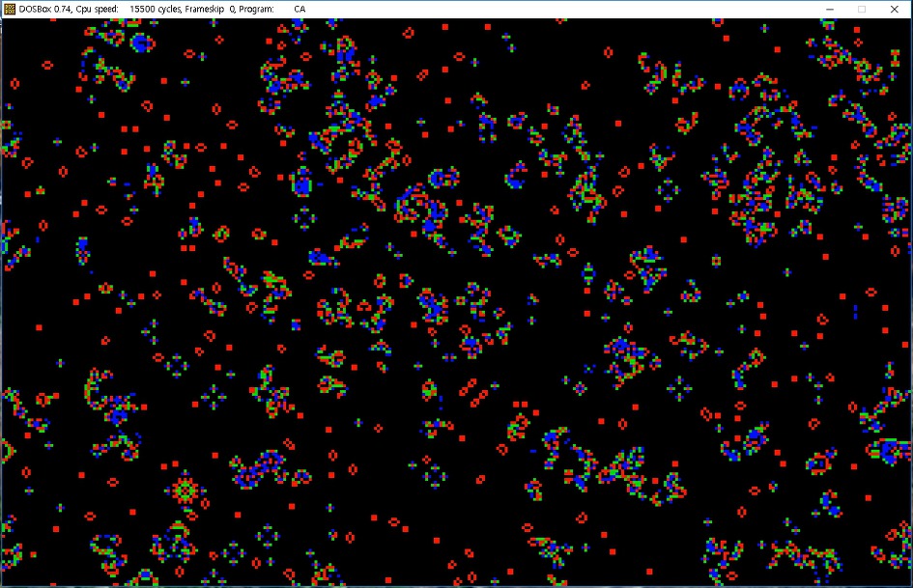
Task: Close the DOSBox window
Action: pos(895,9)
